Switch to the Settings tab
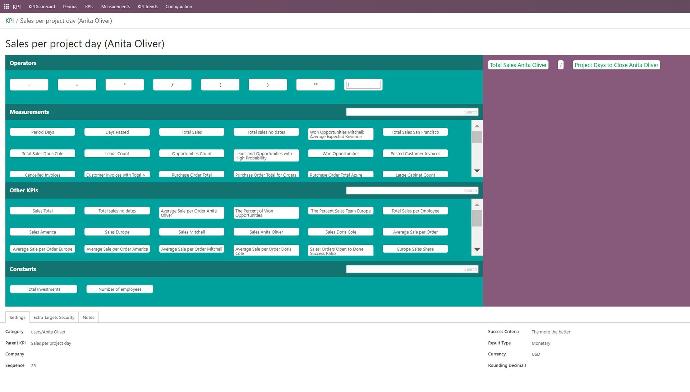Image resolution: width=690 pixels, height=392 pixels. click(x=17, y=317)
